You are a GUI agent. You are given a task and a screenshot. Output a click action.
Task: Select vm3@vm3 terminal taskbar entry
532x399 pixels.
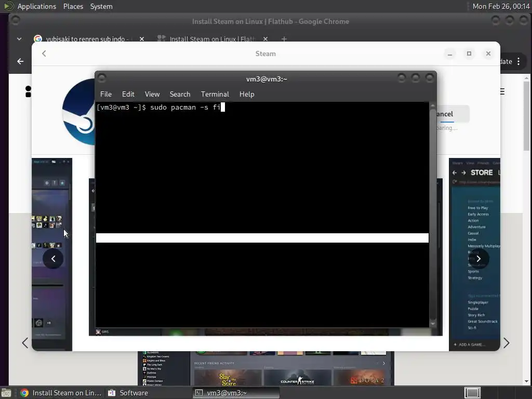click(x=236, y=393)
